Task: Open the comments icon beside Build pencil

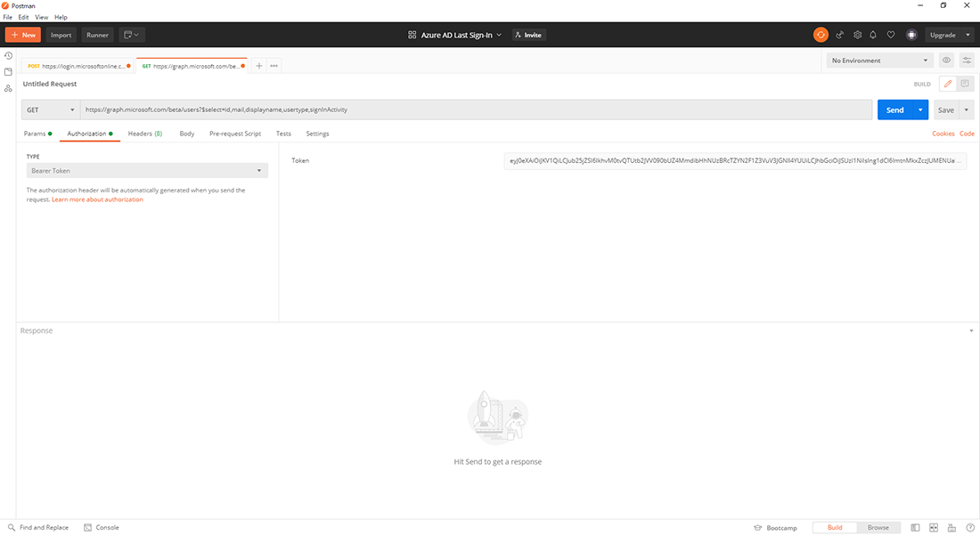Action: coord(965,84)
